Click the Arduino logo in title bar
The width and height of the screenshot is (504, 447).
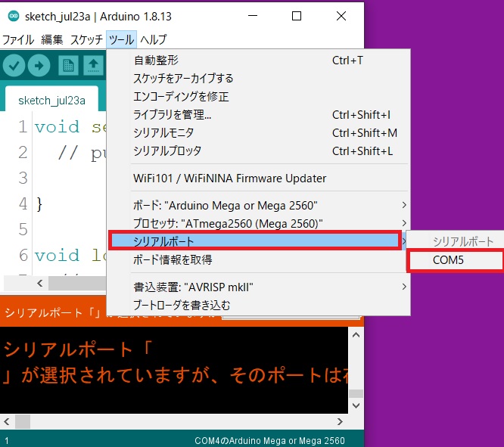tap(14, 16)
